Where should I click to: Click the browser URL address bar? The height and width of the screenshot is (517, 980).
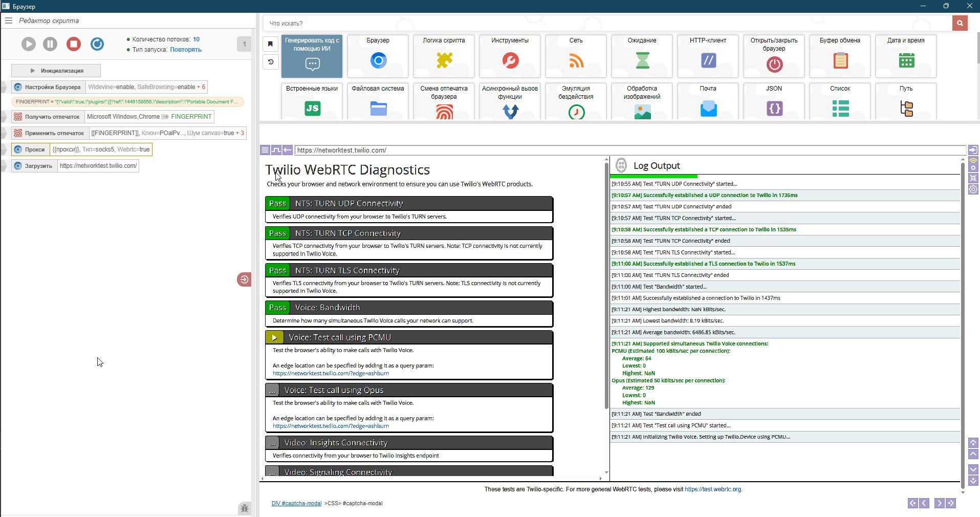[629, 150]
